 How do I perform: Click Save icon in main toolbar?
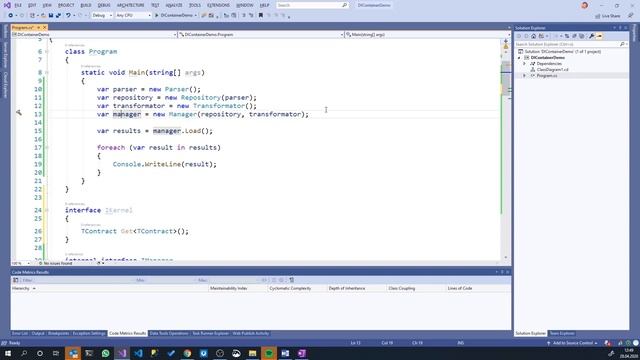[51, 16]
